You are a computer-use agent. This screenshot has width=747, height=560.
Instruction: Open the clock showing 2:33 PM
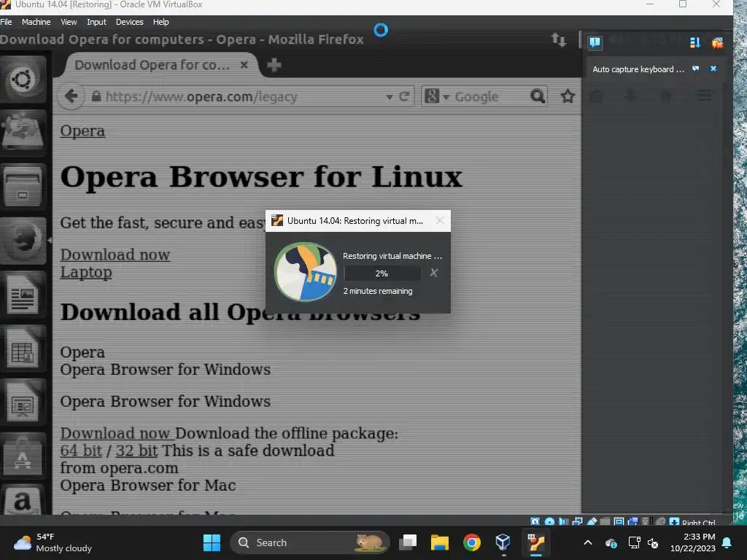pos(693,542)
